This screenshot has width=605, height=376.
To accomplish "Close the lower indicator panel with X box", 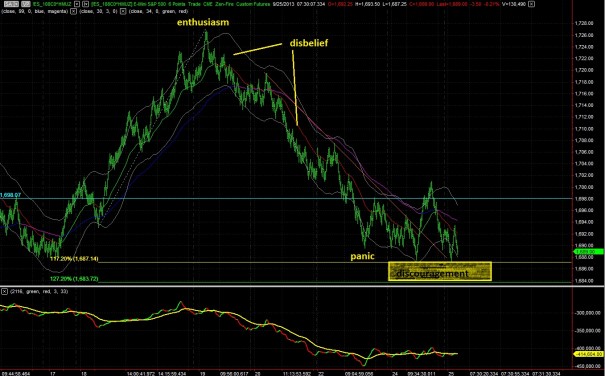I will (4, 291).
